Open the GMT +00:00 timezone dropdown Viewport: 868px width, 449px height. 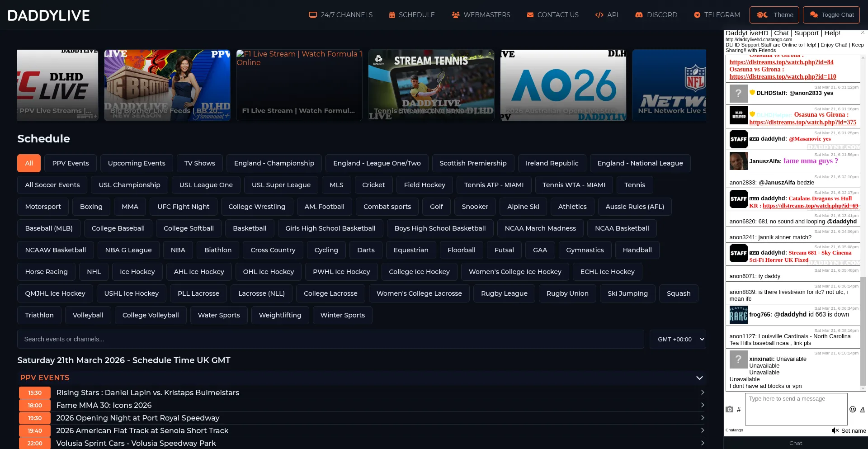(678, 339)
